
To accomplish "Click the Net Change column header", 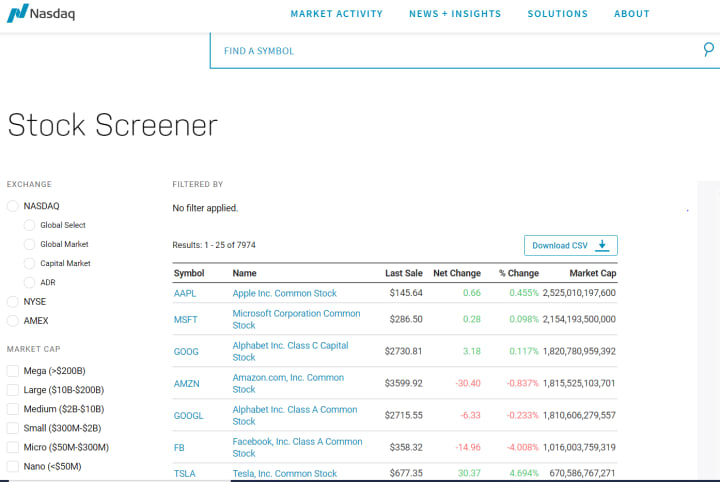I will [x=457, y=273].
